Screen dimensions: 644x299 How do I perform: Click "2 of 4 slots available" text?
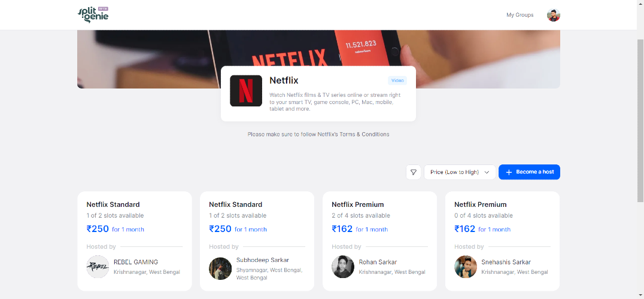point(361,216)
